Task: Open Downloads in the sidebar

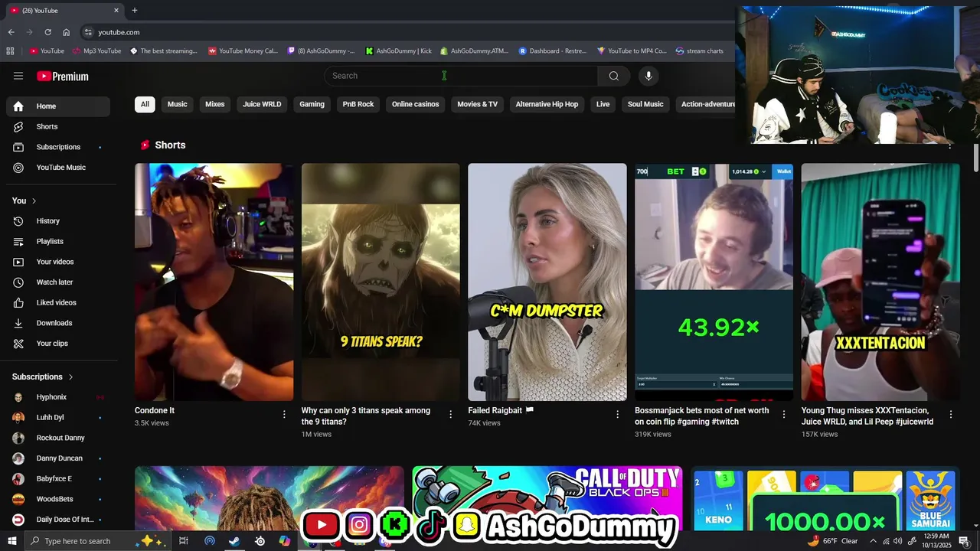Action: pyautogui.click(x=58, y=323)
